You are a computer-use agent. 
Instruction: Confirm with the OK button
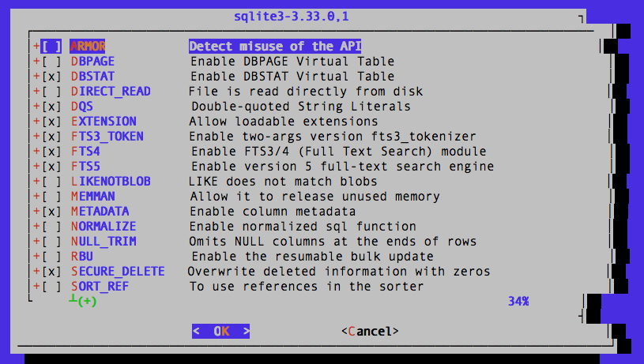point(221,331)
